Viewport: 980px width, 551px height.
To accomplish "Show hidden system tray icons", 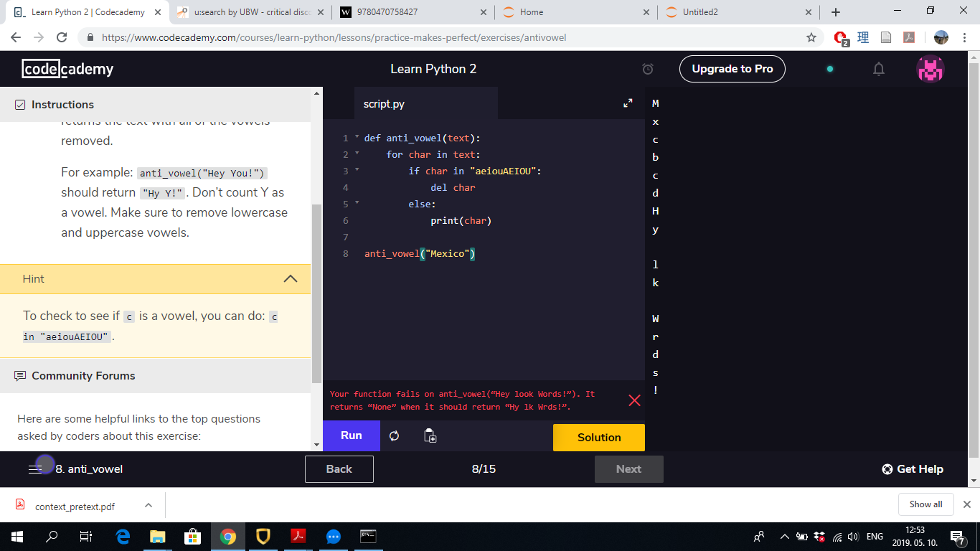I will pyautogui.click(x=784, y=537).
